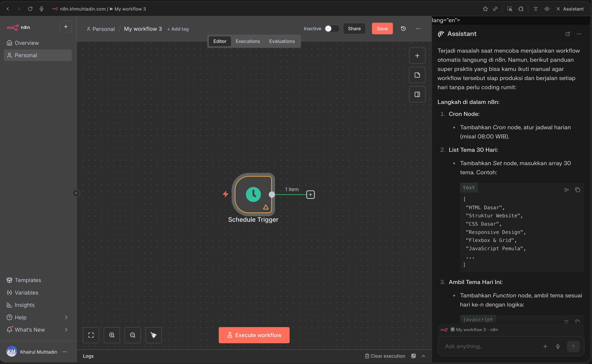Zoom out on the canvas

[x=133, y=335]
